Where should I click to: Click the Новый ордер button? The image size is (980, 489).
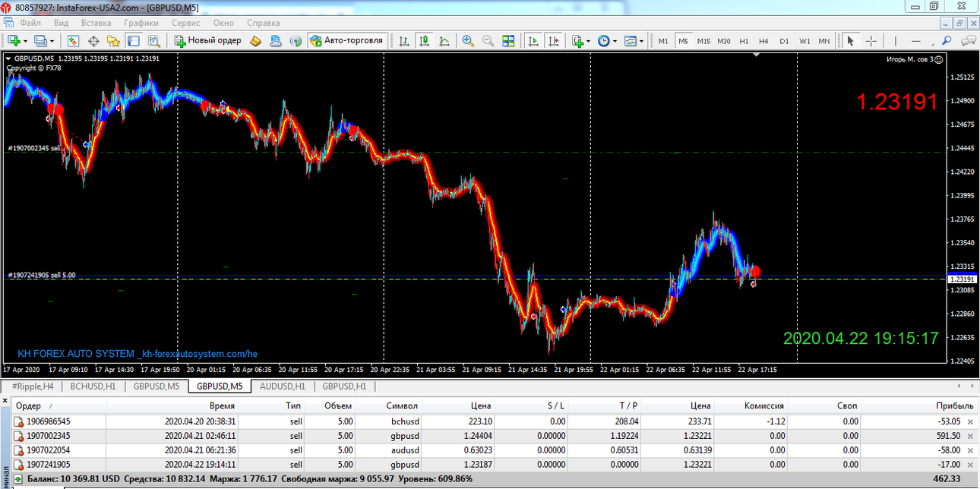click(208, 41)
